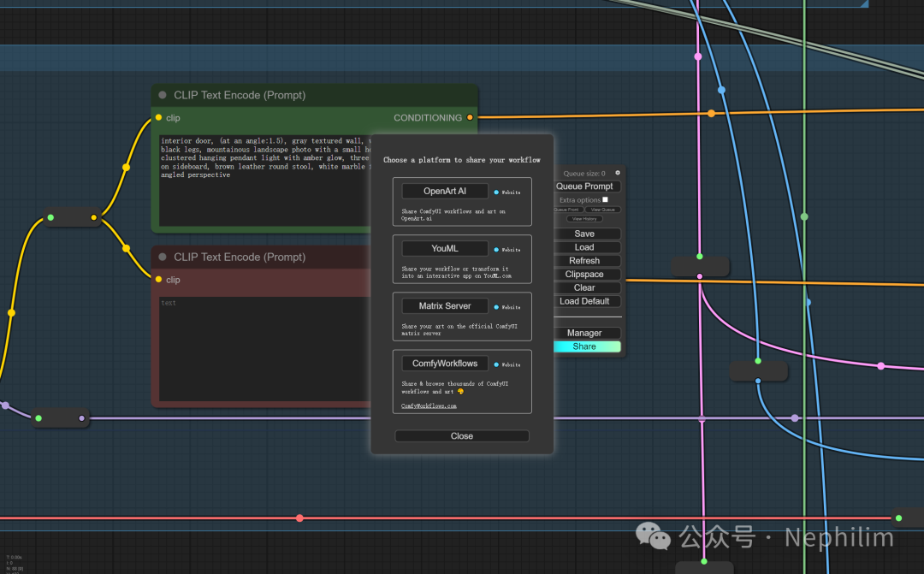Viewport: 924px width, 574px height.
Task: Open the Manager menu
Action: coord(584,333)
